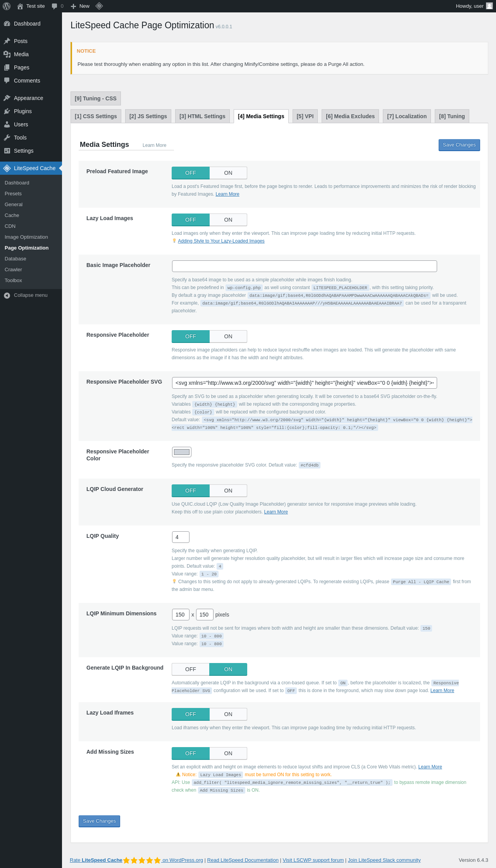Open the comments bubble icon in admin bar

tap(54, 6)
